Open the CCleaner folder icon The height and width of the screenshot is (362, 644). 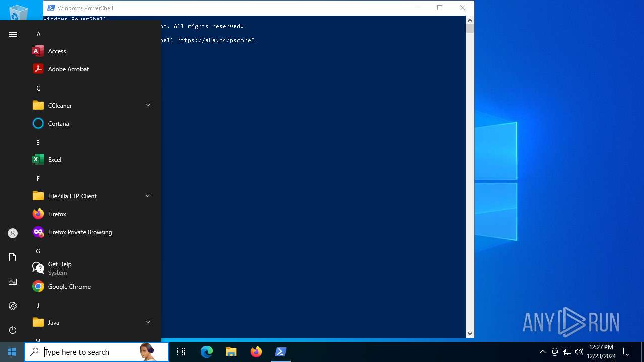tap(38, 106)
